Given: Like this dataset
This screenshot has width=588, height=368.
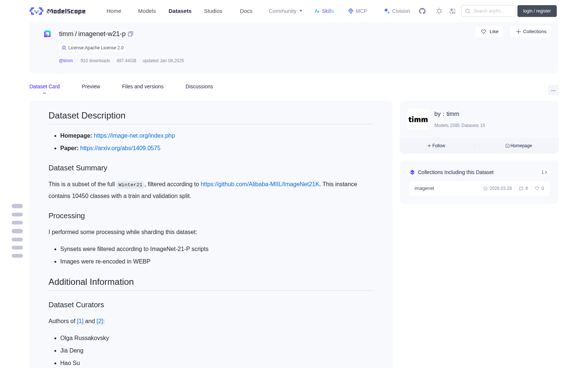Looking at the screenshot, I should 490,32.
